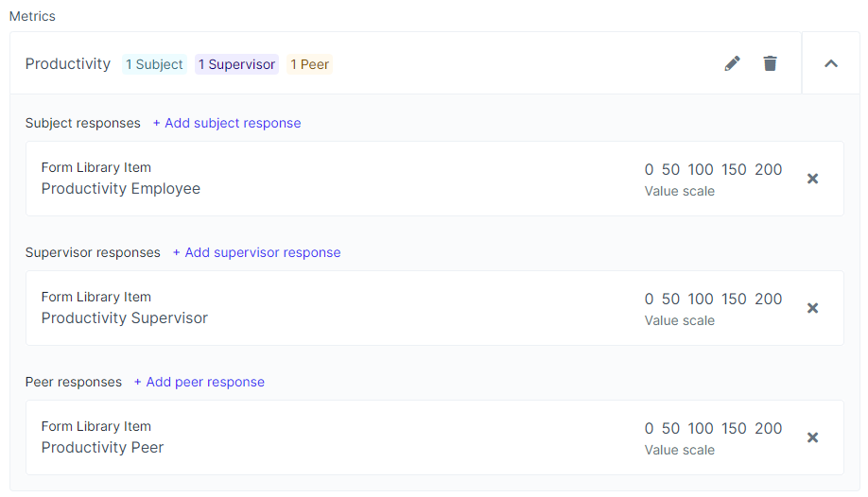The image size is (868, 497).
Task: Collapse the Productivity metric panel
Action: pyautogui.click(x=831, y=63)
